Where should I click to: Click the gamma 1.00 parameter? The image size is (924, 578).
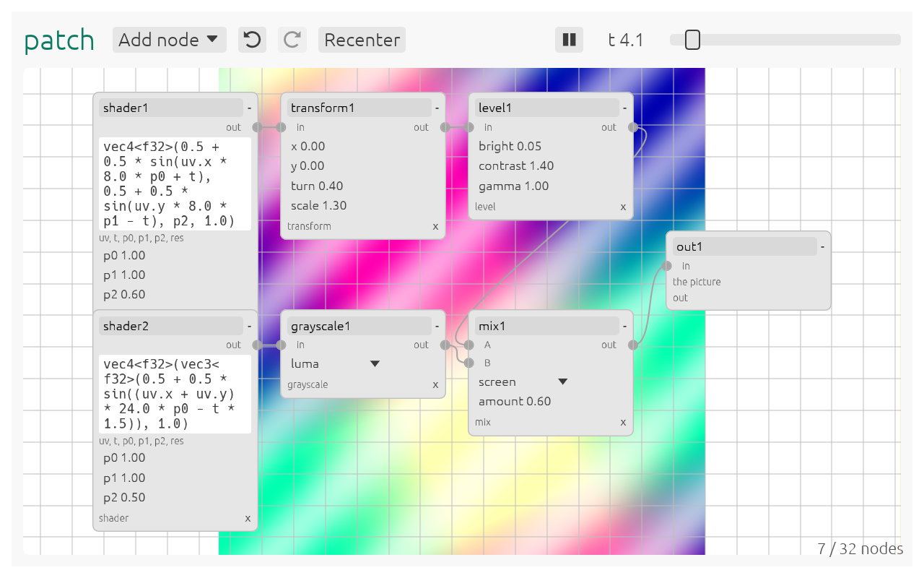(514, 186)
